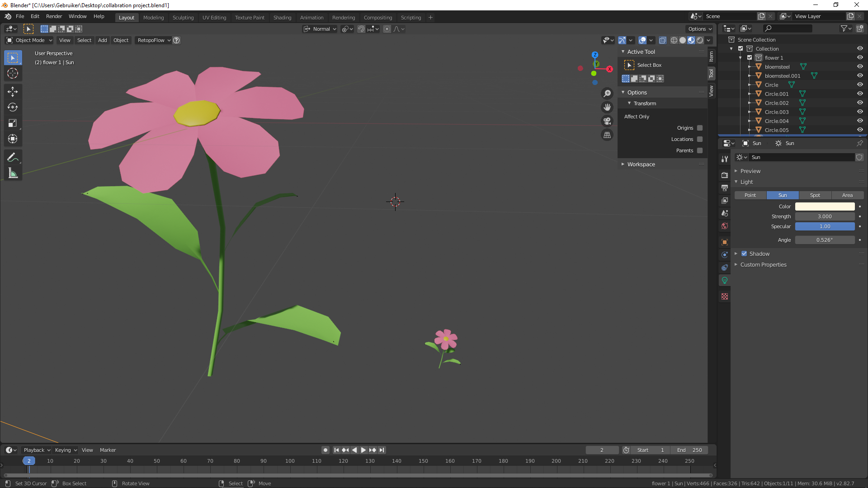Hide the bloemsteel object with eye icon
Screen dimensions: 868x488
[x=860, y=66]
